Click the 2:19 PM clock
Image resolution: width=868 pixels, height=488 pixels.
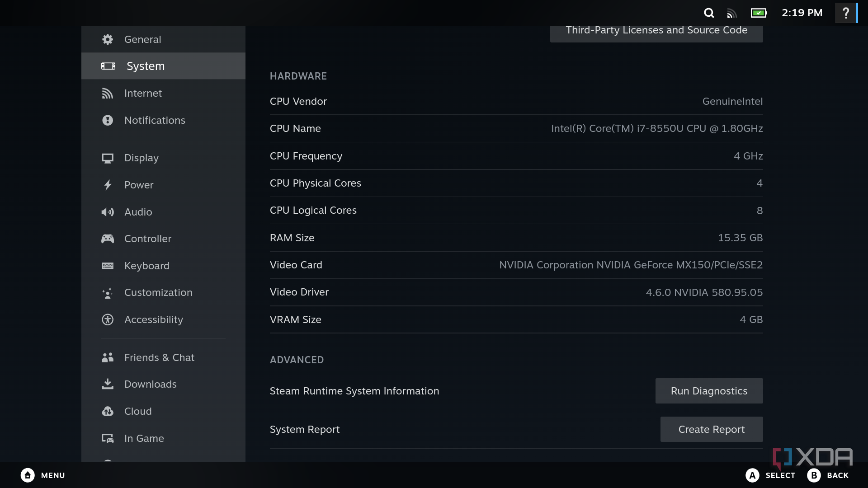(x=802, y=13)
